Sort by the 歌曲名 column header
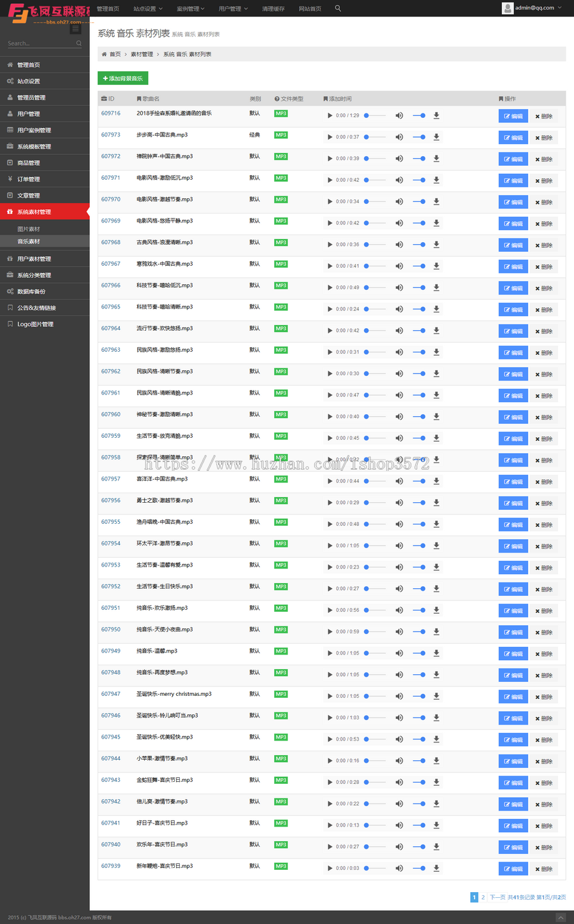The height and width of the screenshot is (924, 574). coord(148,99)
